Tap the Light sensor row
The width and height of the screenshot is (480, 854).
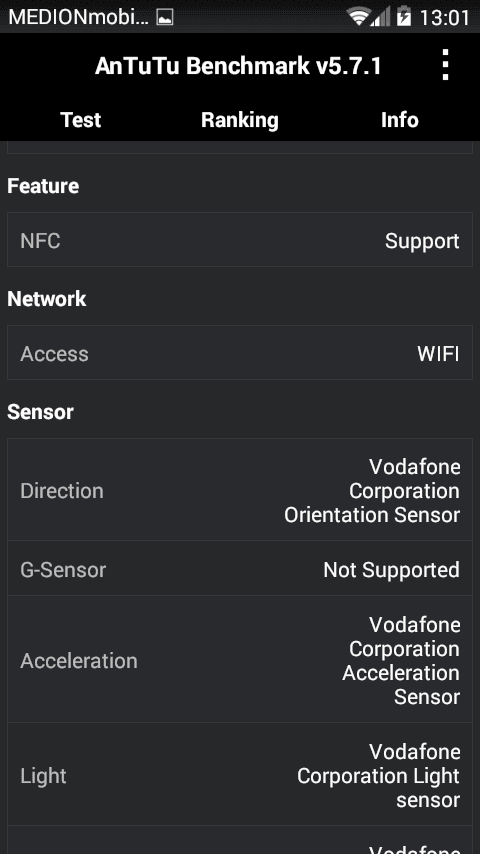pos(240,775)
